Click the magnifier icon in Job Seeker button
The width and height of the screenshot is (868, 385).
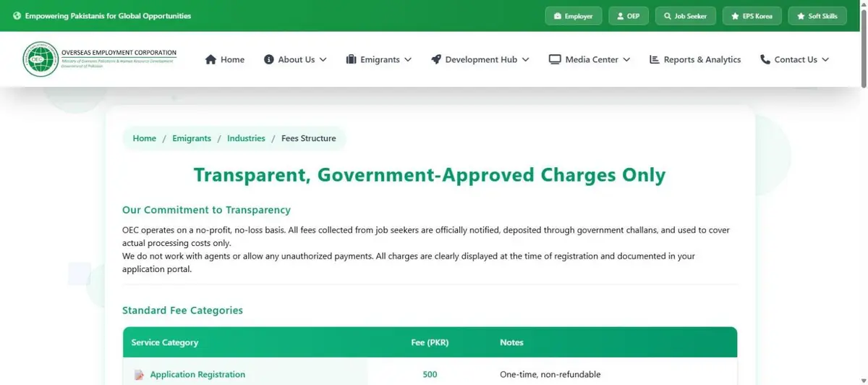pos(668,16)
